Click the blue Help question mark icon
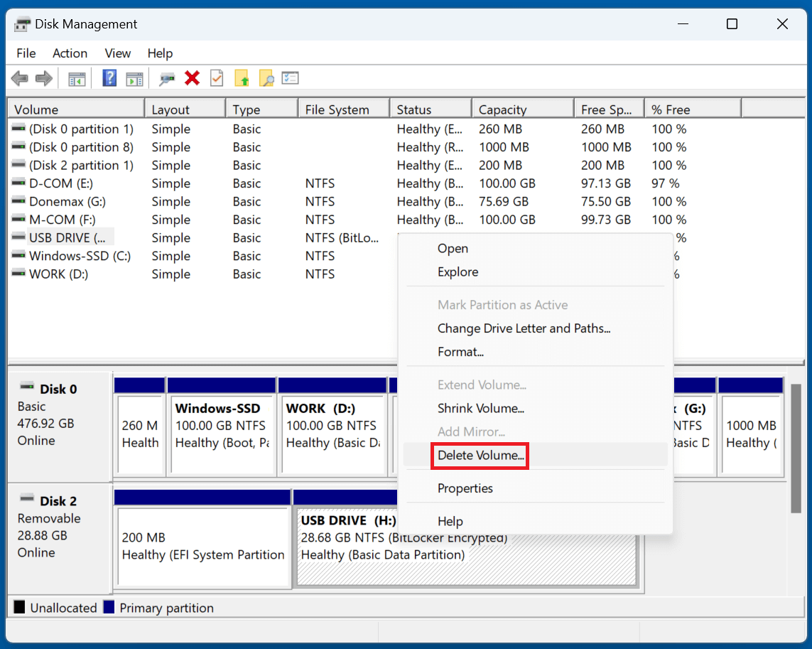 click(109, 78)
